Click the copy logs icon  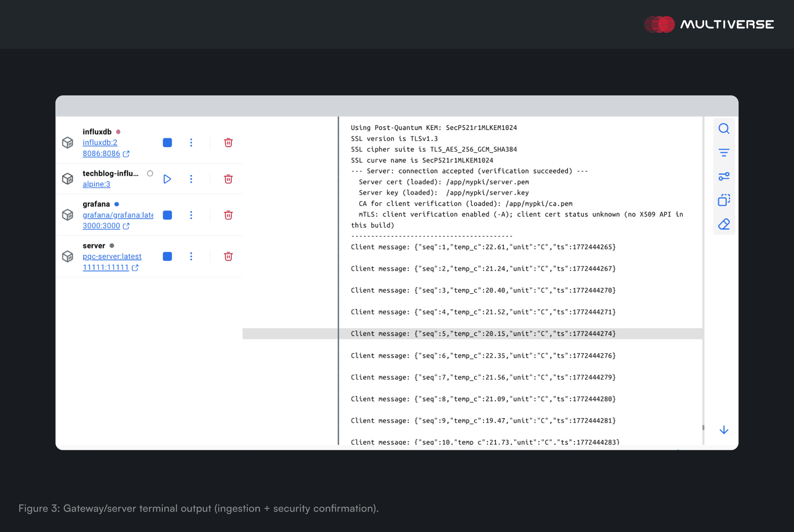723,200
